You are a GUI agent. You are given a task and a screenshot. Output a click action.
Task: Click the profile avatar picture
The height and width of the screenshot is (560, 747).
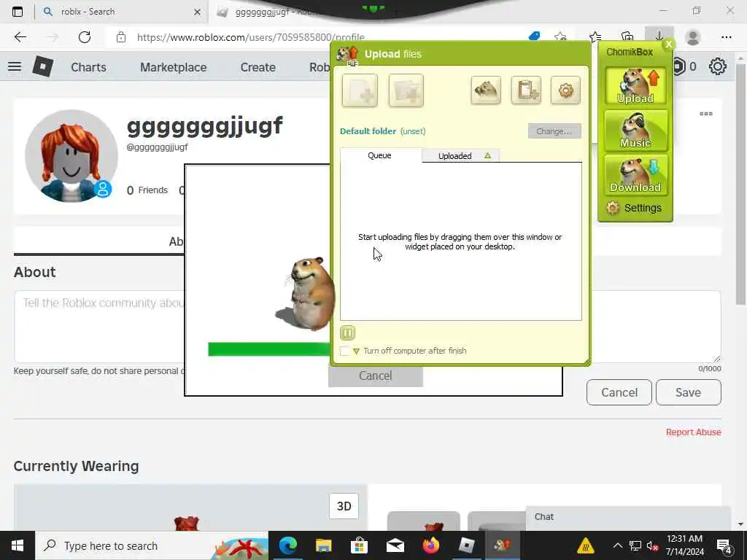[71, 156]
